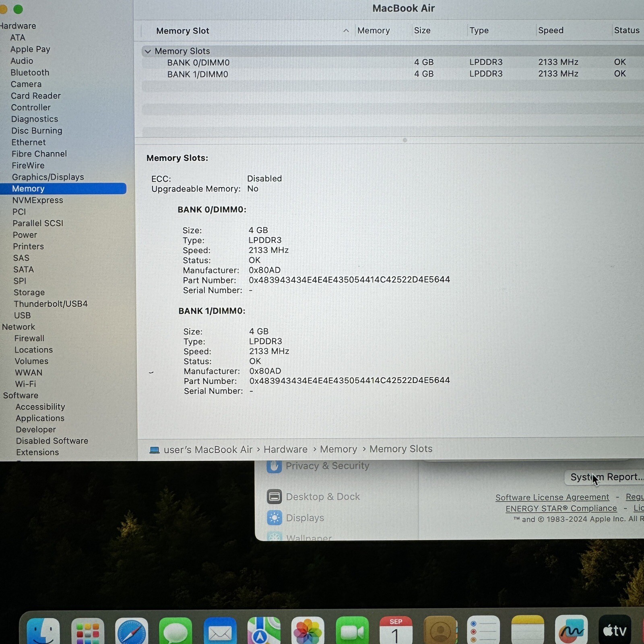Select Graphics/Displays in the sidebar
Viewport: 644px width, 644px height.
[x=48, y=177]
